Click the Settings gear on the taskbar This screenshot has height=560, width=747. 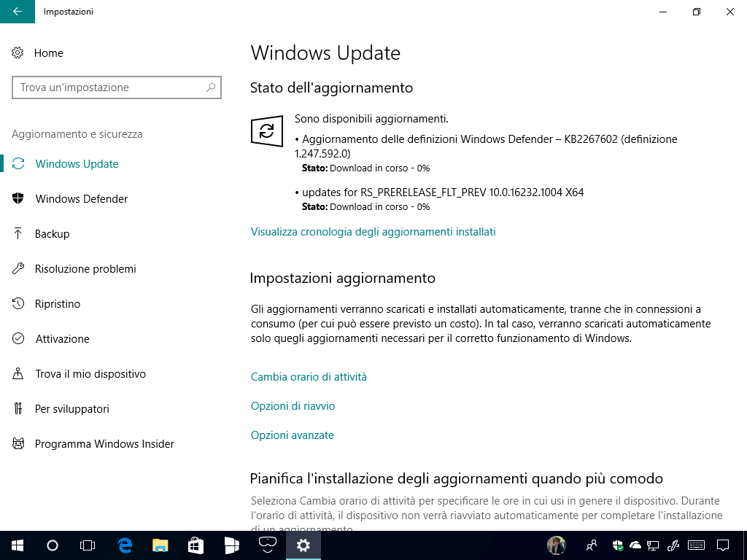(303, 545)
